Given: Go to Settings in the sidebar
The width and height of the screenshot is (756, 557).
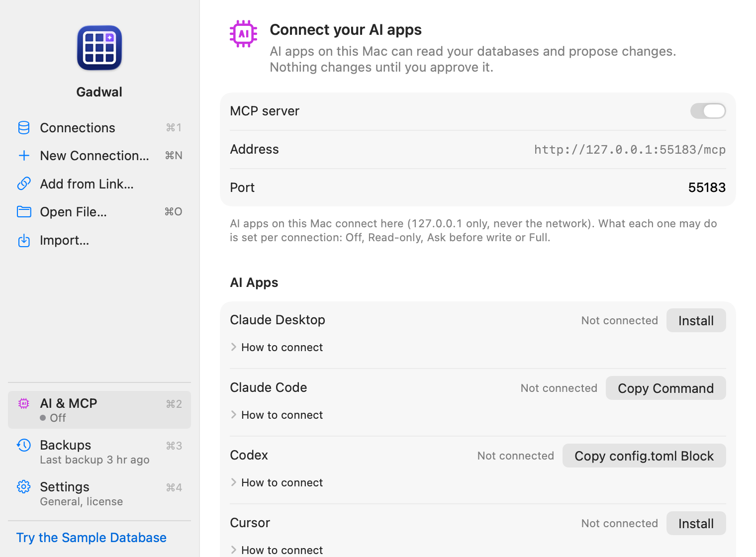Looking at the screenshot, I should coord(99,493).
